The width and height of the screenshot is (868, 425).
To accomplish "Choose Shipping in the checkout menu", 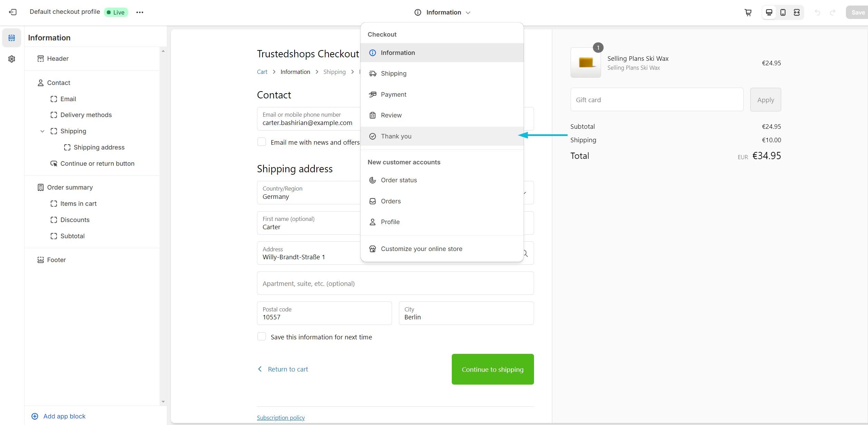I will point(442,74).
